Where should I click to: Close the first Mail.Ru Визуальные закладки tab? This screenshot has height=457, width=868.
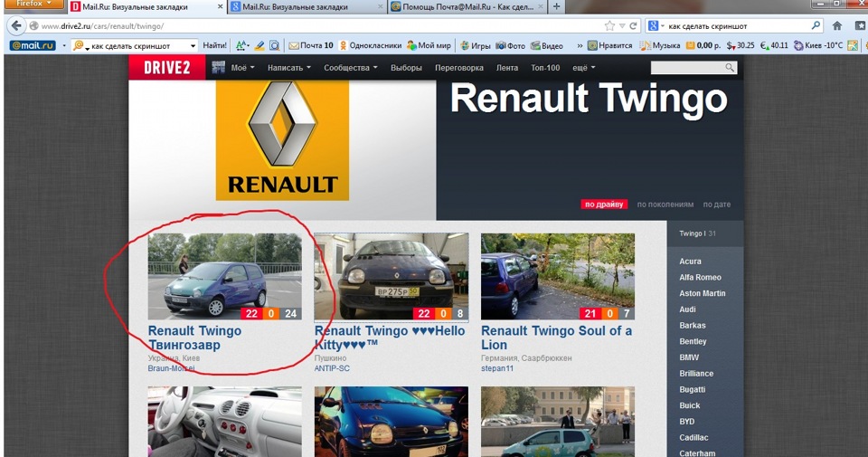click(220, 6)
